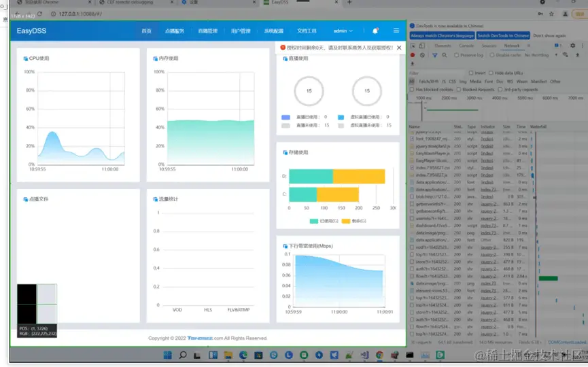The image size is (588, 367).
Task: Open the admin user dropdown
Action: click(343, 31)
